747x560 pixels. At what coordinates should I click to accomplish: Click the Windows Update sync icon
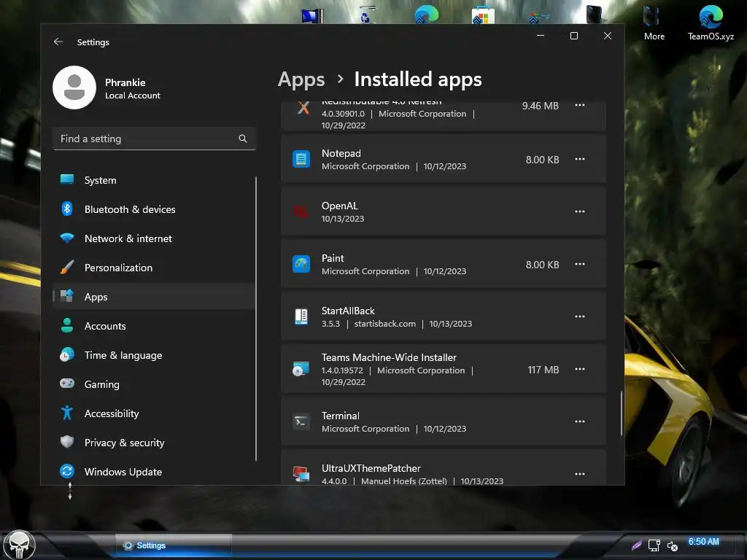click(67, 471)
